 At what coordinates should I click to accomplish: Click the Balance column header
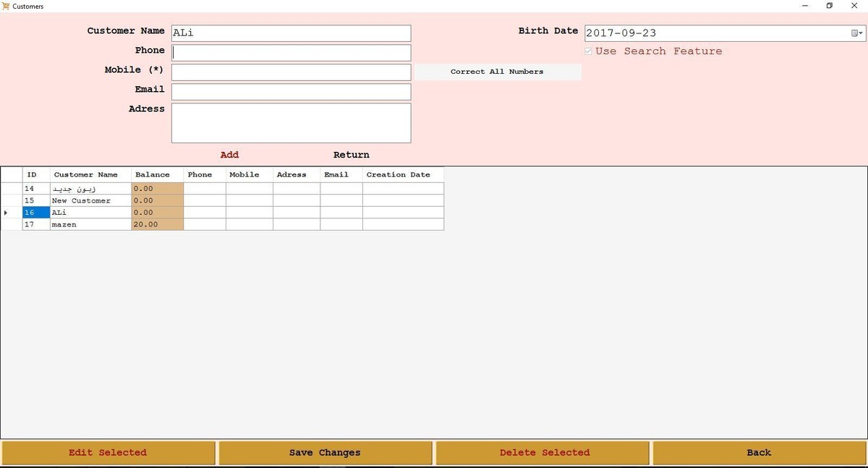tap(153, 174)
